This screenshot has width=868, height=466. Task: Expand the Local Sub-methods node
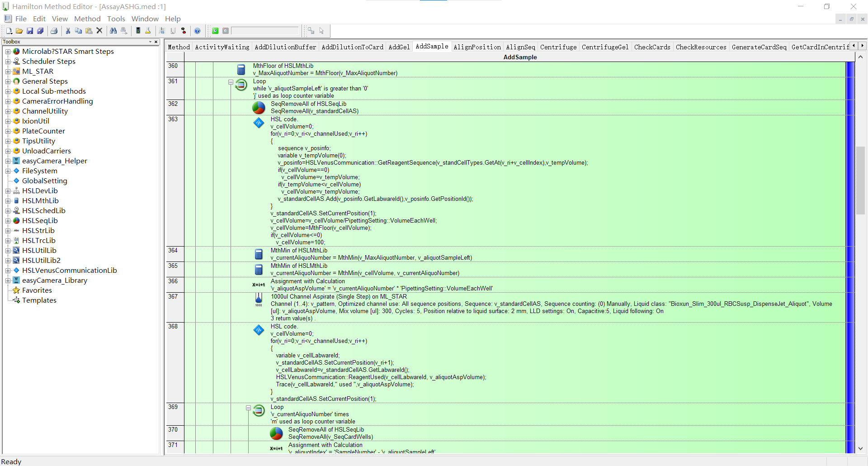[x=8, y=91]
